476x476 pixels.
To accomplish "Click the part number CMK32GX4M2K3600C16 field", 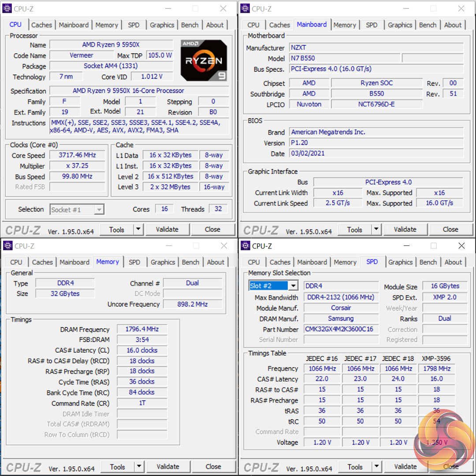I will click(341, 329).
